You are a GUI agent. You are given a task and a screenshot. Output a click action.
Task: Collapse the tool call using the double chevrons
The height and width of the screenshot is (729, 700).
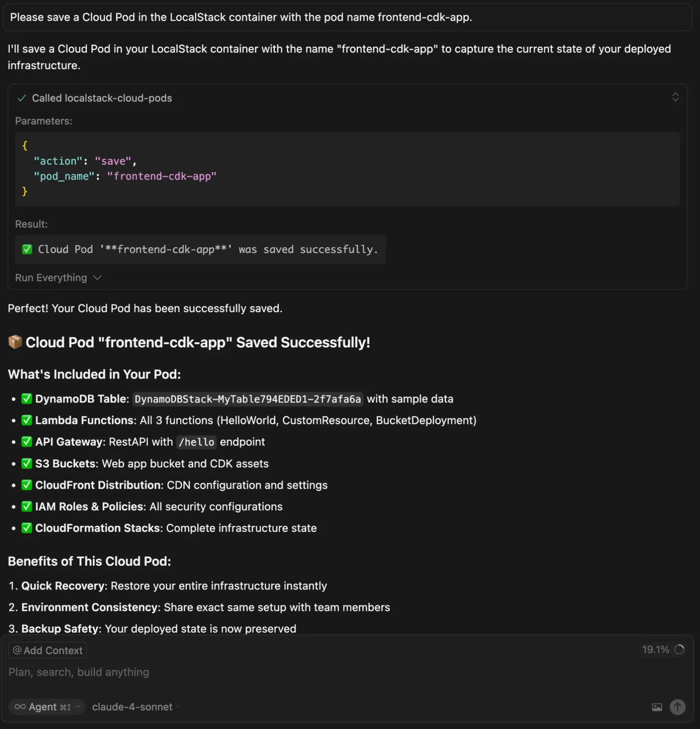(x=675, y=97)
